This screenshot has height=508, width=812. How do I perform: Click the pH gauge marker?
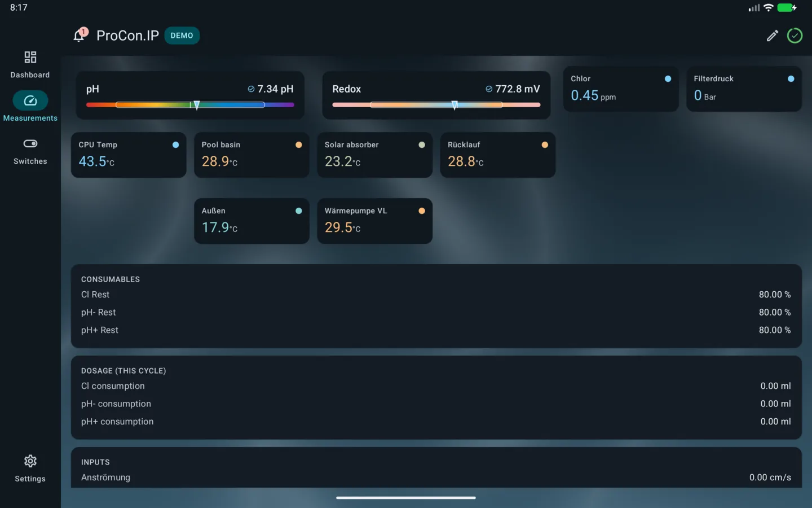196,105
